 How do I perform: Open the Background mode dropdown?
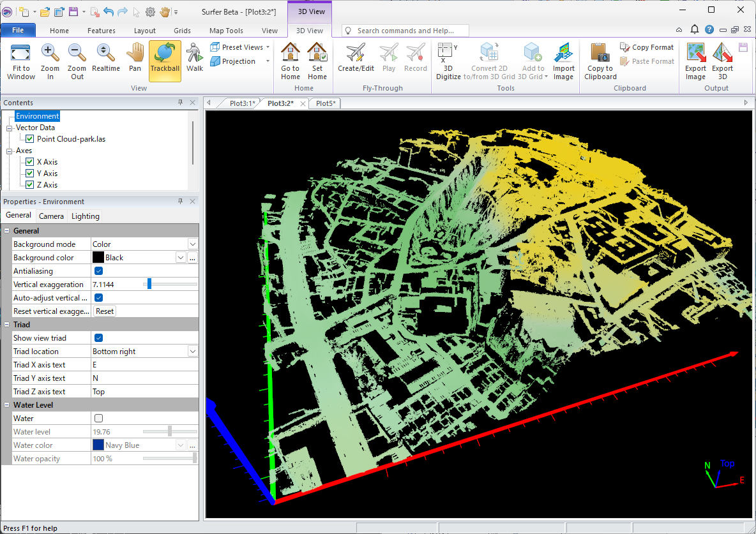pyautogui.click(x=192, y=244)
